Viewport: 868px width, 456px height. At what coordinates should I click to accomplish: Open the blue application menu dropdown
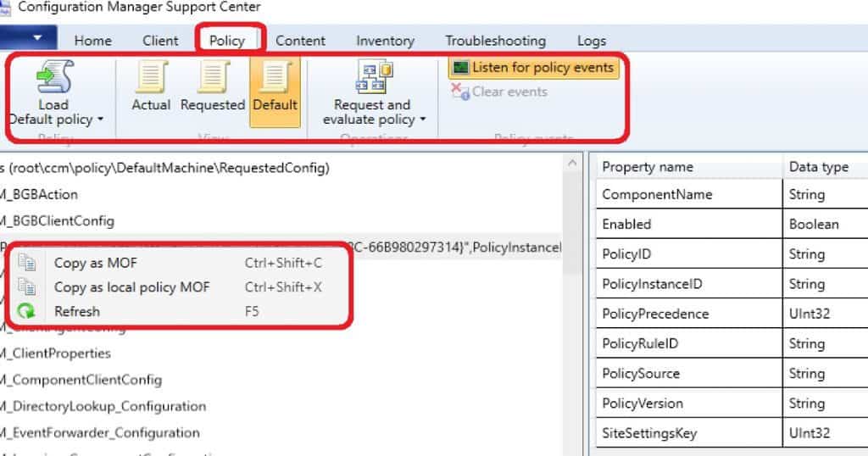click(28, 37)
